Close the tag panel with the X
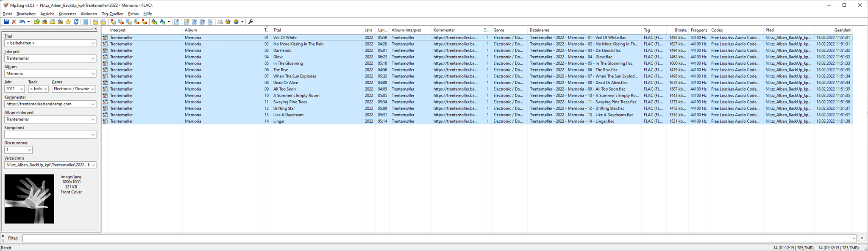 tap(95, 29)
